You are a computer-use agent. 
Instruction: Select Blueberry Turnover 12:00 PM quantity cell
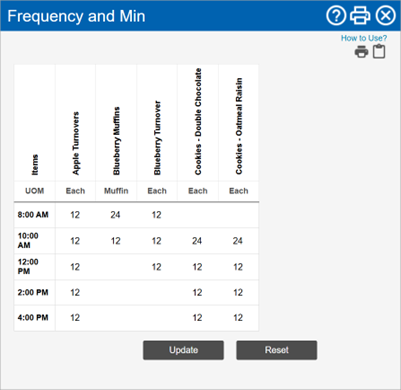click(157, 267)
